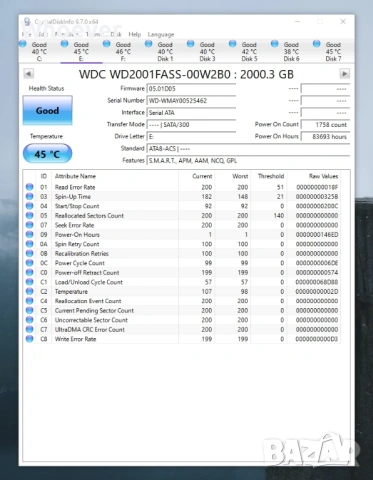Select the Read Error Rate attribute name
The height and width of the screenshot is (480, 373).
pos(75,187)
